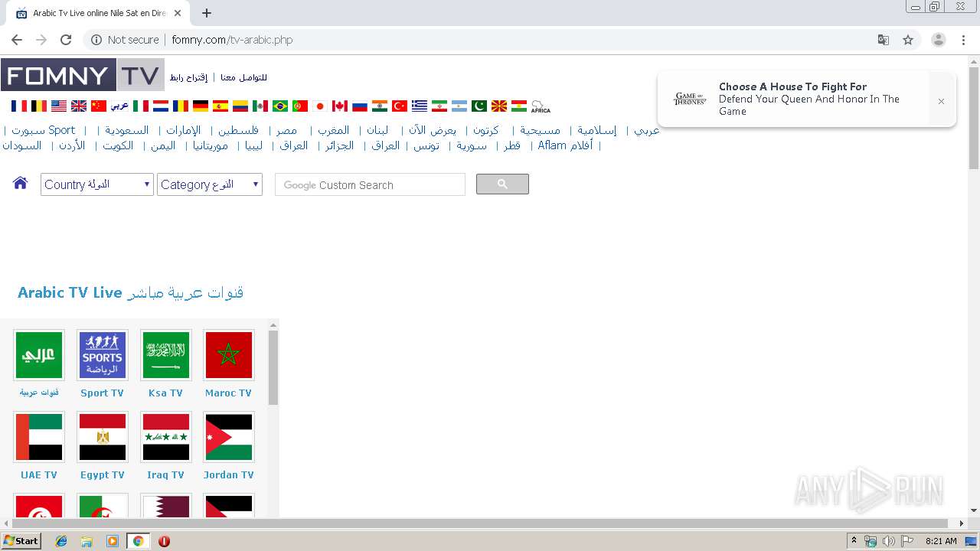
Task: Open the Africa map icon
Action: click(541, 106)
